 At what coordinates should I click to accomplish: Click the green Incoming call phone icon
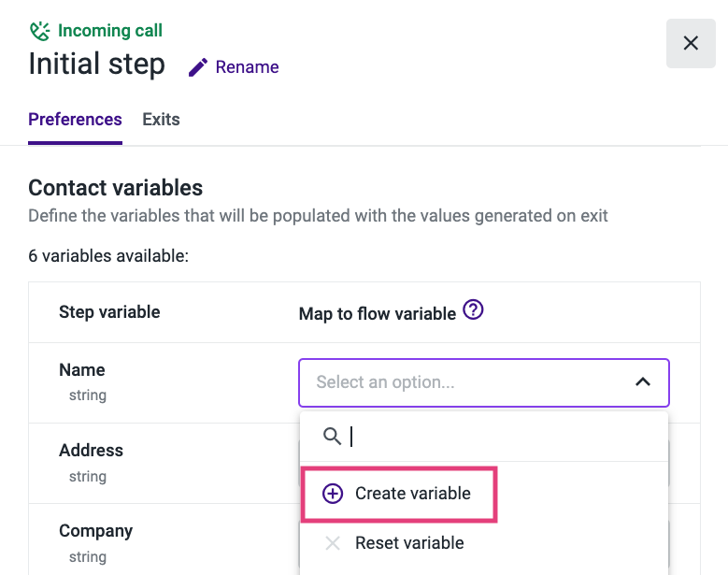click(39, 31)
